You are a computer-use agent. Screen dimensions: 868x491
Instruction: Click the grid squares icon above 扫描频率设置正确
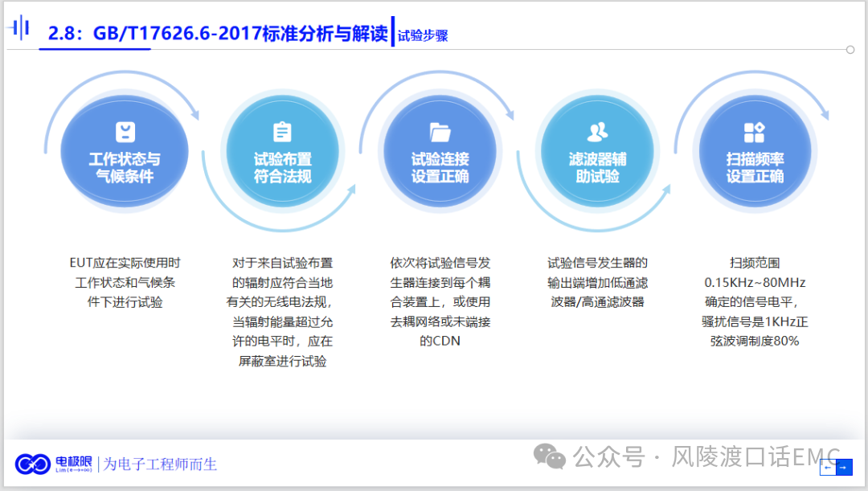[x=754, y=133]
